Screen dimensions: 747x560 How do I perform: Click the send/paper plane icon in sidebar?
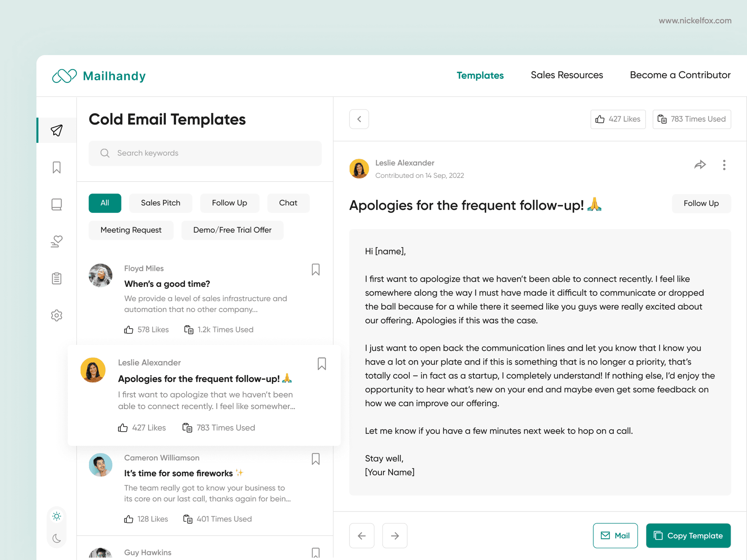(x=57, y=130)
